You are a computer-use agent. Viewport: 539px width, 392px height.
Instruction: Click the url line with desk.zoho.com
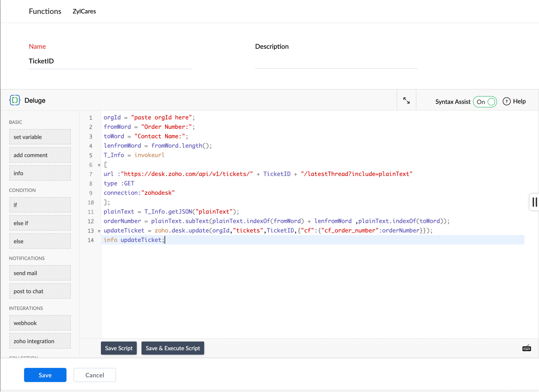coord(258,174)
